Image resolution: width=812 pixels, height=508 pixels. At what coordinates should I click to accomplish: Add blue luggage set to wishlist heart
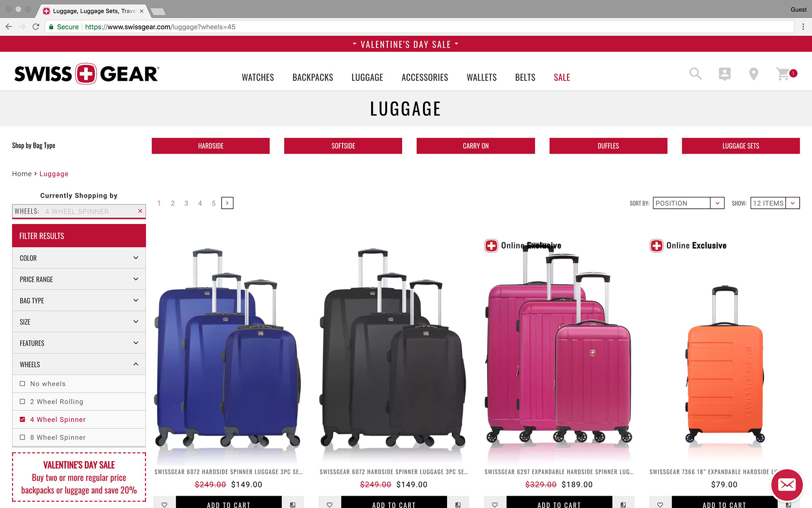pos(164,504)
